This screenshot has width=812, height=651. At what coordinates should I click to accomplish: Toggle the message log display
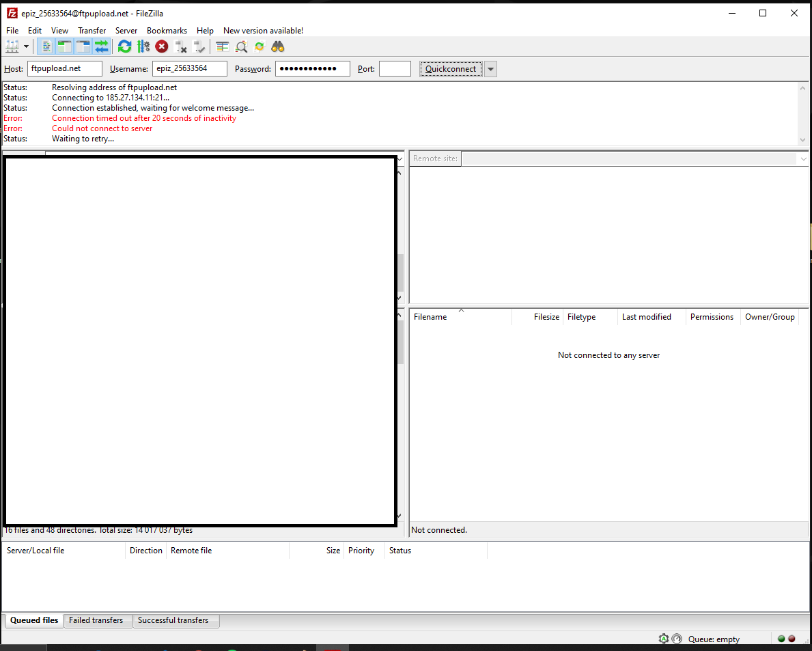[x=46, y=46]
